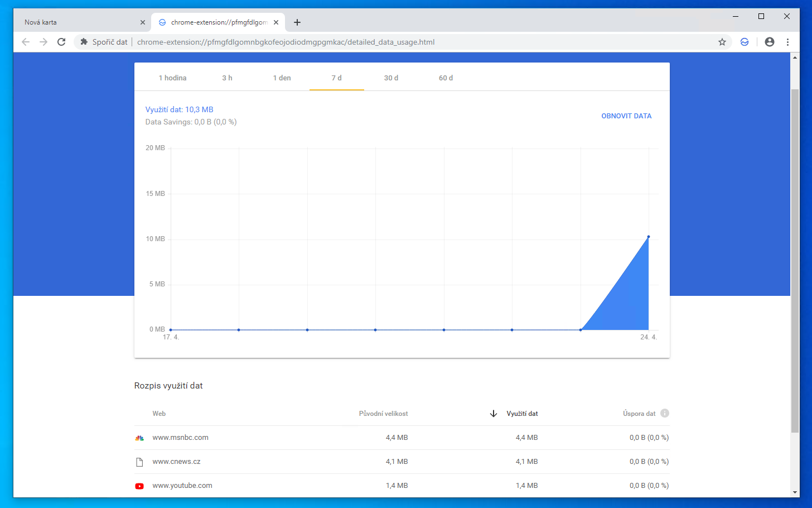The height and width of the screenshot is (508, 812).
Task: Sort the table by Původní velikost column
Action: click(384, 414)
